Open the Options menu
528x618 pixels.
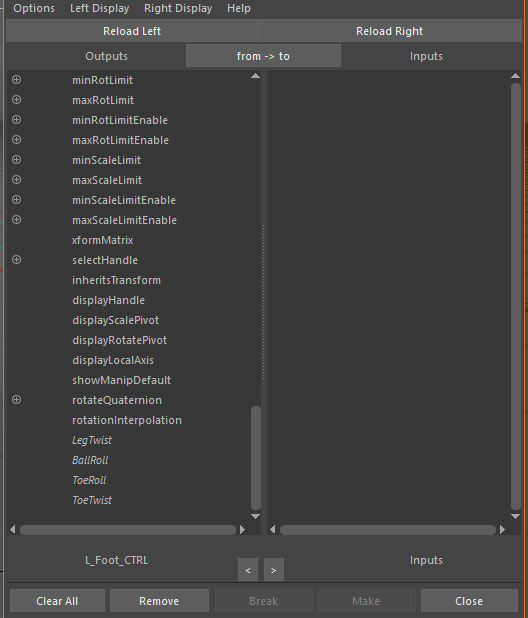point(34,8)
